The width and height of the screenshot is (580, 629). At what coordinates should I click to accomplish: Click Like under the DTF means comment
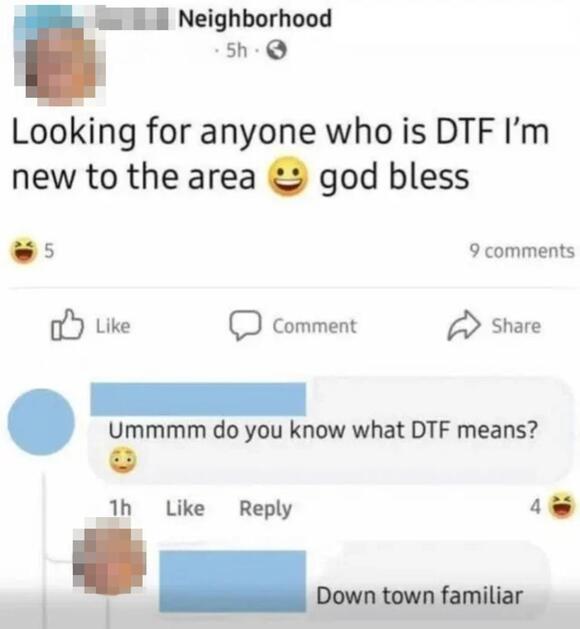tap(185, 509)
